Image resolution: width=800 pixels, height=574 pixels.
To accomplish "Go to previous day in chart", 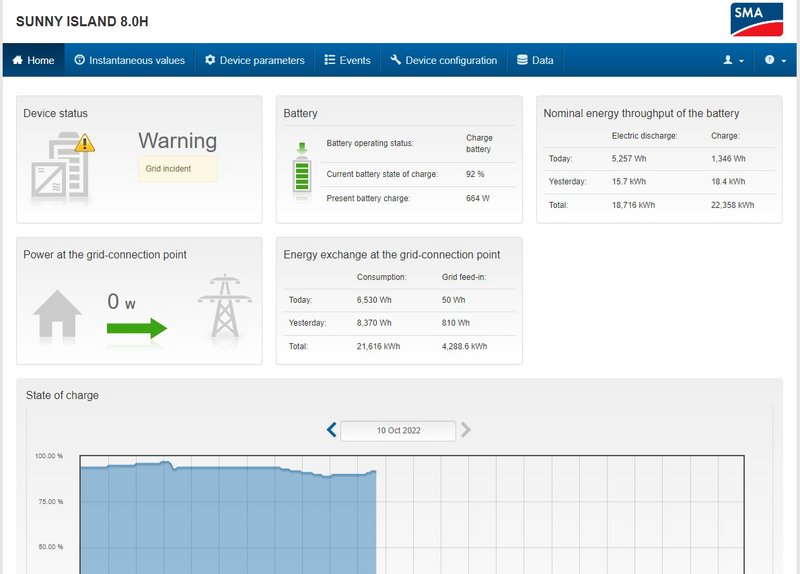I will click(x=332, y=430).
